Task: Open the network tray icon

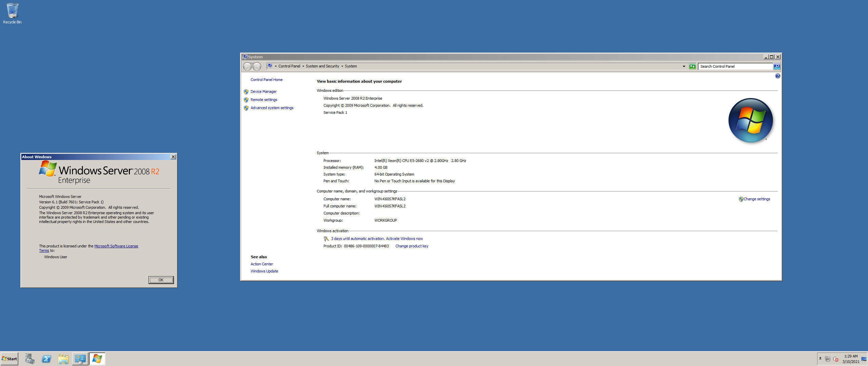Action: [828, 359]
